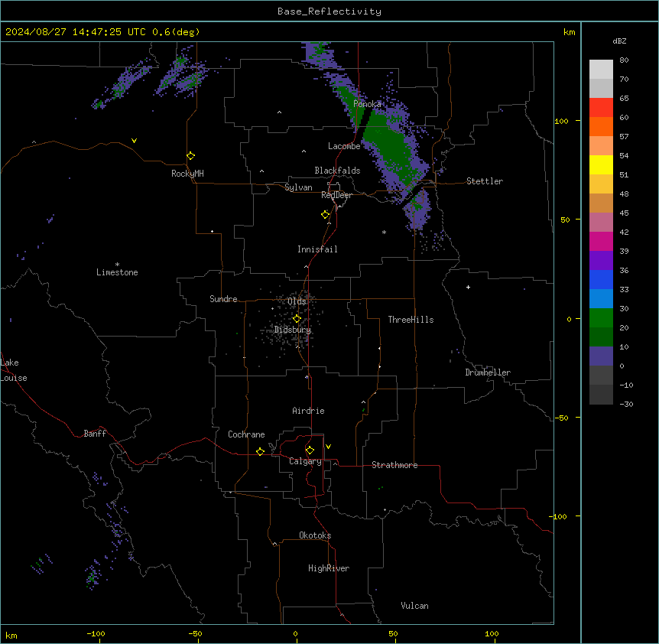Choose the light orange 57 dBZ swatch
Image resolution: width=659 pixels, height=644 pixels.
(601, 146)
